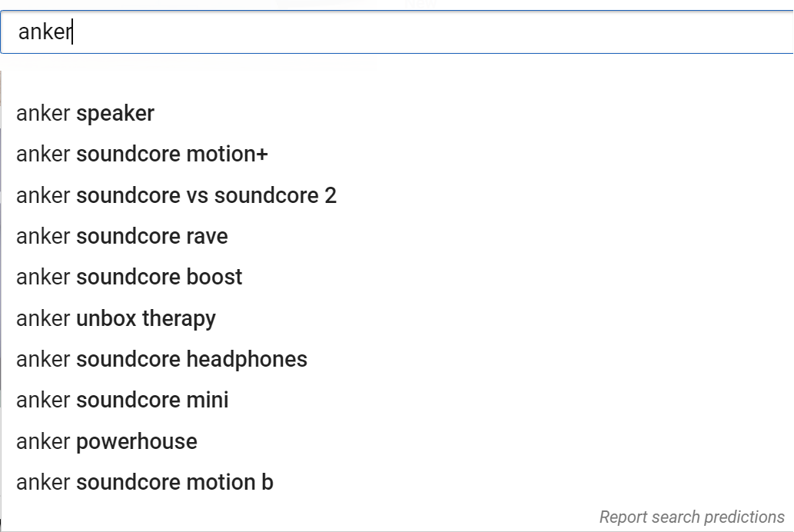Pick the 'anker soundcore mini' suggestion
Viewport: 794px width, 532px height.
pos(121,400)
